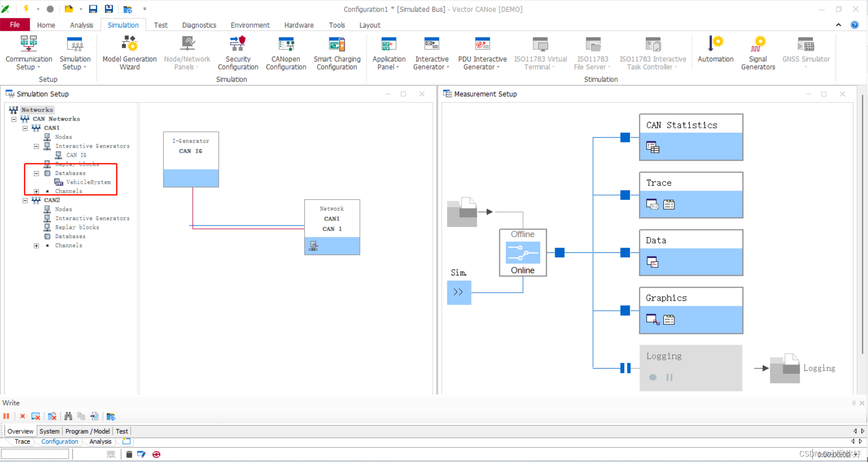The image size is (868, 462).
Task: Click the Network CAN1 block in diagram
Action: pyautogui.click(x=332, y=227)
